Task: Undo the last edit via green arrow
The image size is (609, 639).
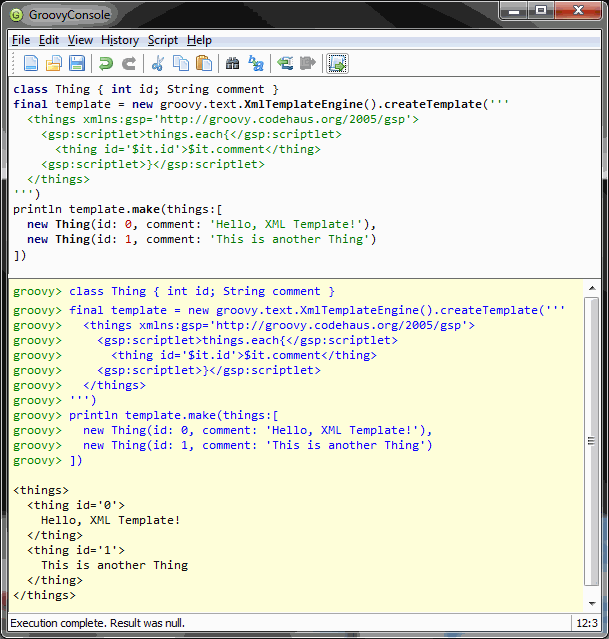Action: point(106,64)
